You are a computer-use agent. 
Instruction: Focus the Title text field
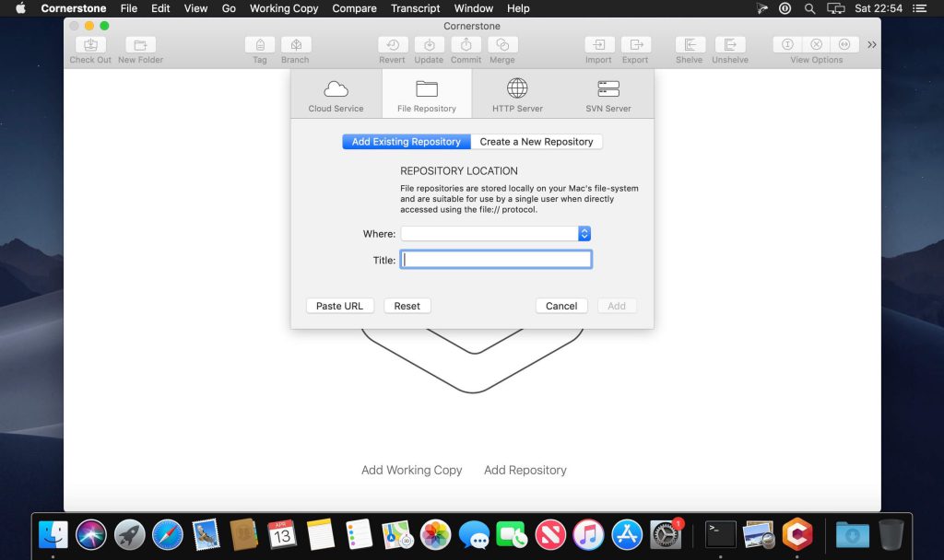496,260
